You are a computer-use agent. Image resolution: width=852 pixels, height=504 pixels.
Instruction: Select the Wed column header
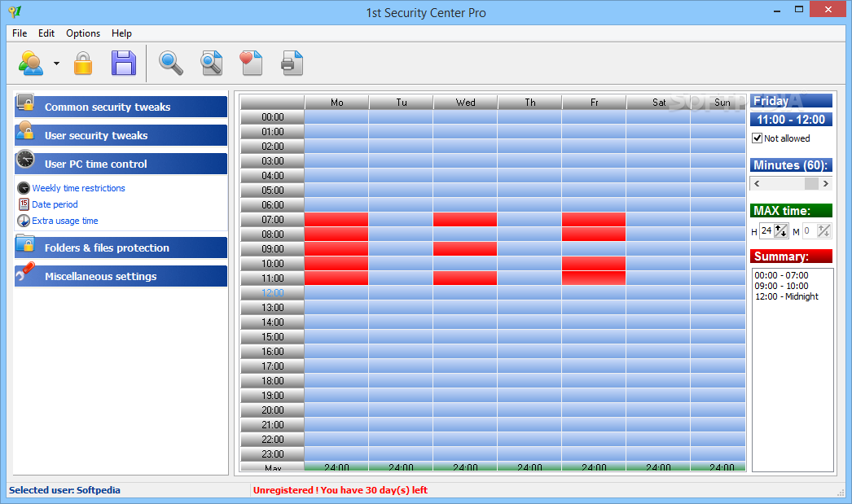point(465,102)
